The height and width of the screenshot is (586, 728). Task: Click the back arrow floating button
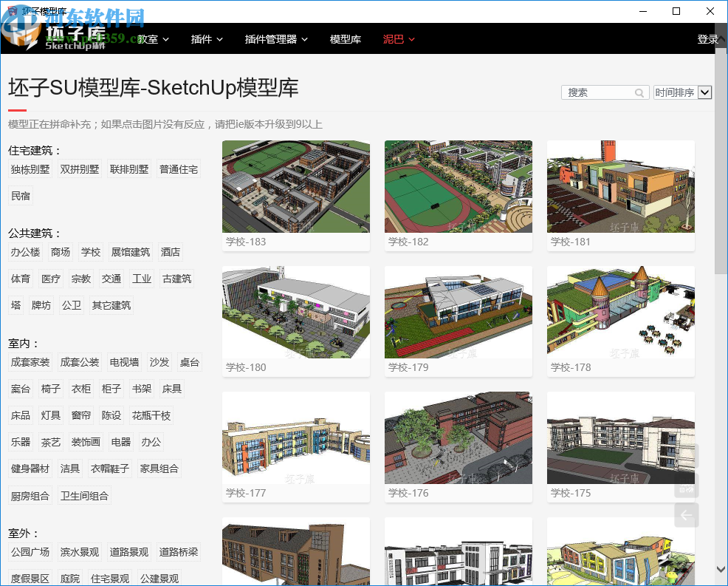[686, 515]
